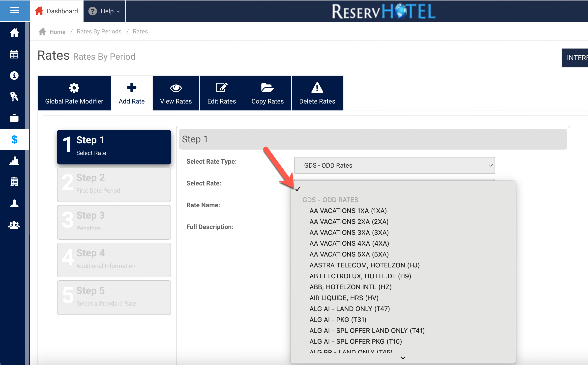The image size is (588, 365).
Task: Click the info circle sidebar icon
Action: (x=14, y=76)
